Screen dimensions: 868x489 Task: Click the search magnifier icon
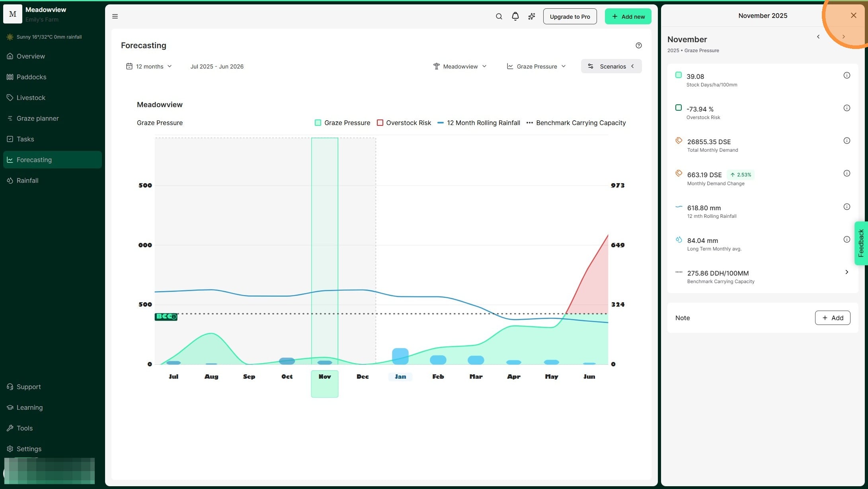(x=499, y=16)
